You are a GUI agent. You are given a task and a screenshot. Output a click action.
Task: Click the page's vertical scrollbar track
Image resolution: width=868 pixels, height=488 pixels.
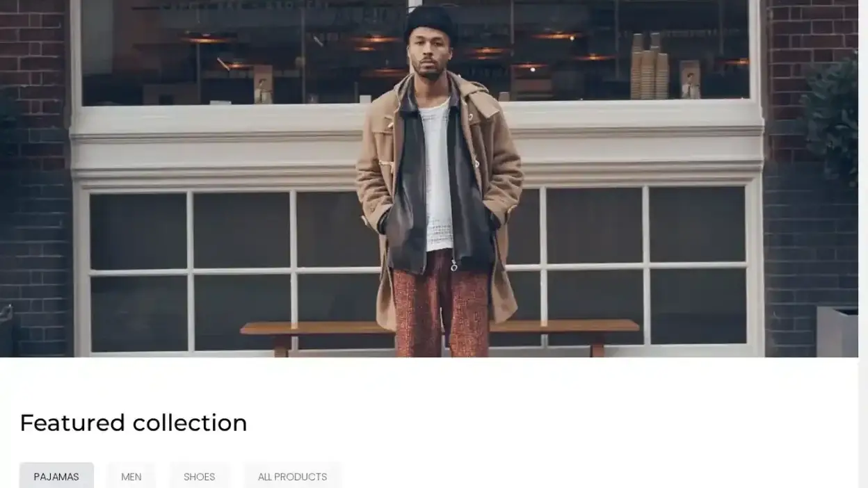(863, 244)
